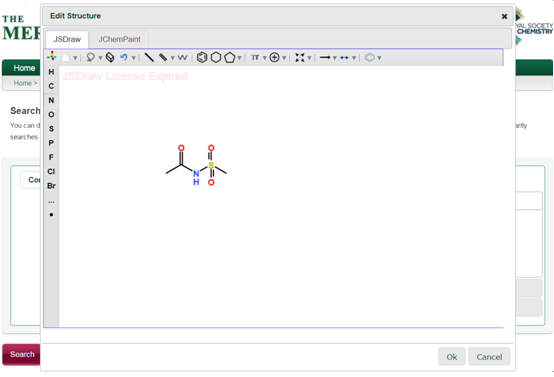Choose Bromine element in sidebar

point(51,185)
